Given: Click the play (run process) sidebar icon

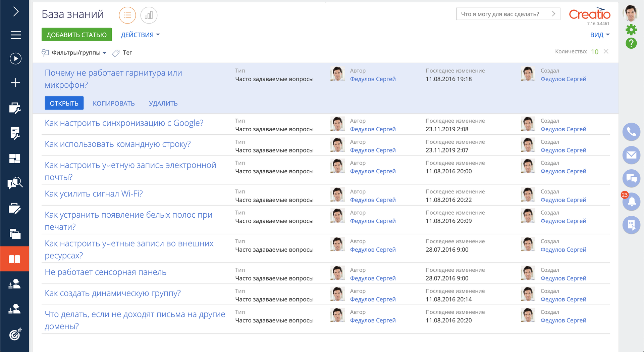Looking at the screenshot, I should point(15,58).
